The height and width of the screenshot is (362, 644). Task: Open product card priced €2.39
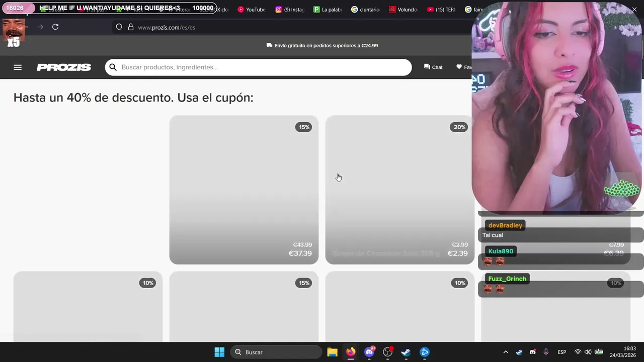[x=400, y=190]
